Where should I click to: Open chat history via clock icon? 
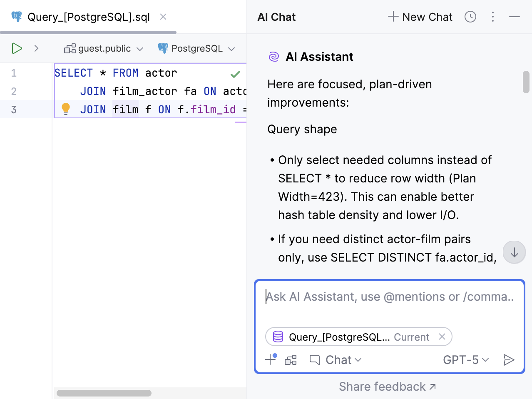[470, 17]
